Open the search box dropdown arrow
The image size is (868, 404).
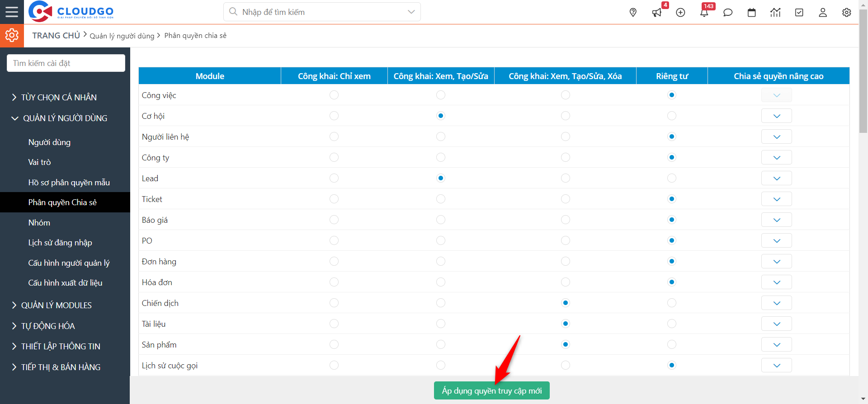[x=411, y=12]
